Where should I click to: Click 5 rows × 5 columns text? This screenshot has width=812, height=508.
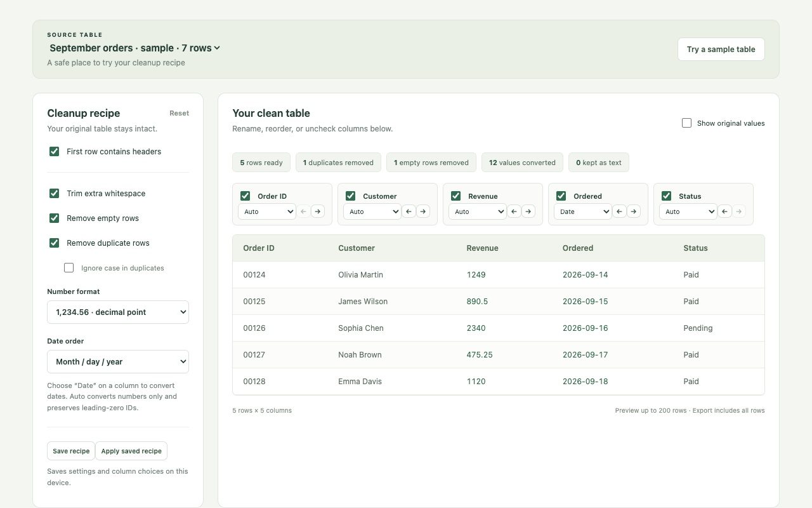point(262,411)
